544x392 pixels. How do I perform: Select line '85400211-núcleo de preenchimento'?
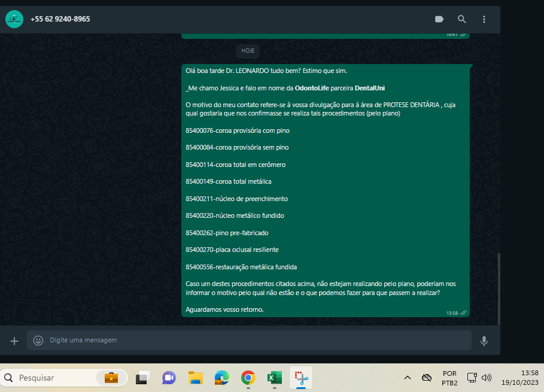coord(236,199)
